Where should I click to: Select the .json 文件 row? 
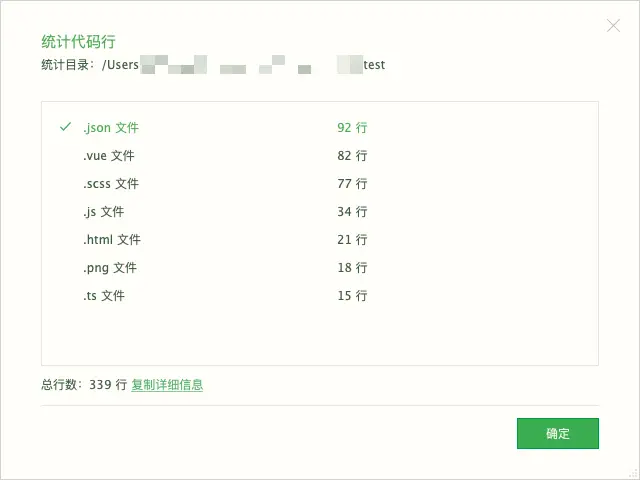tap(320, 127)
